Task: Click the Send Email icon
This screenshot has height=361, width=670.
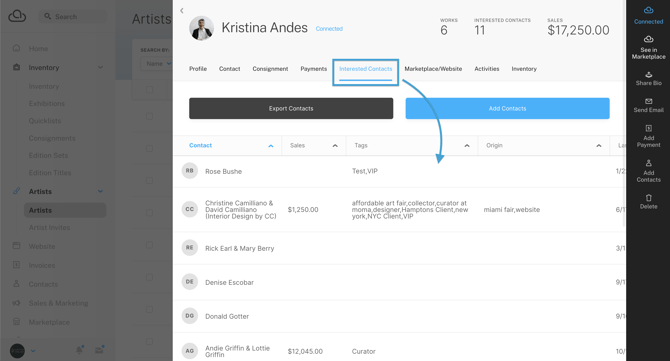Action: [x=648, y=101]
